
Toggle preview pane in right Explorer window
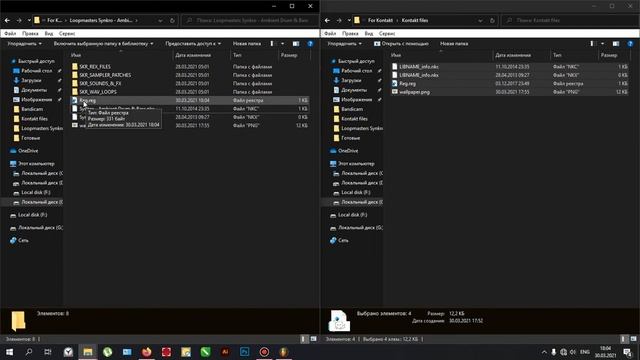tap(616, 44)
